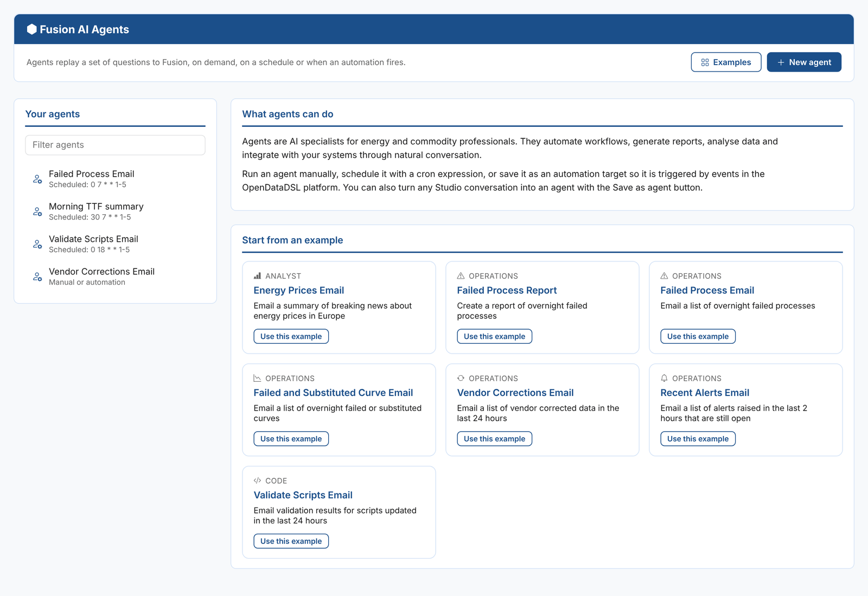This screenshot has width=868, height=596.
Task: Click the Recent Alerts Email card title
Action: [705, 393]
